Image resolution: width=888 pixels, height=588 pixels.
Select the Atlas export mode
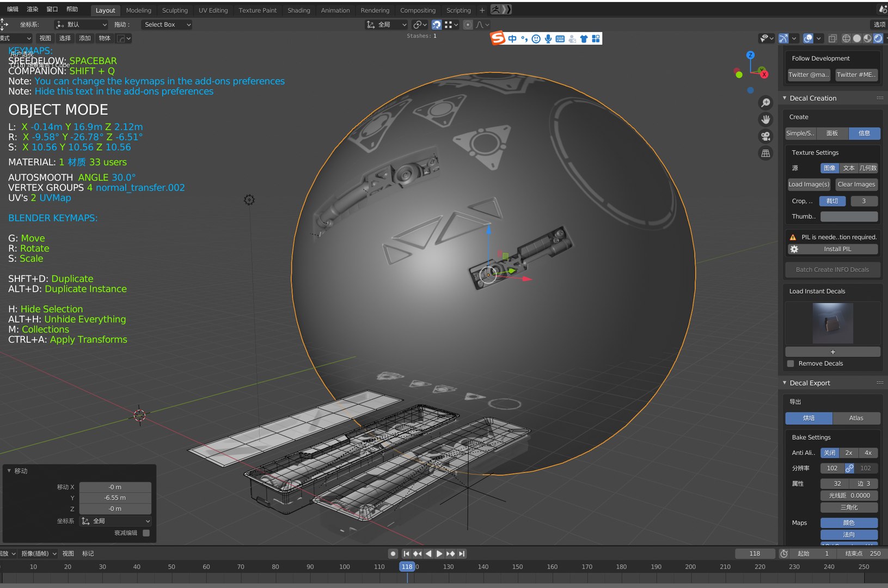point(856,418)
